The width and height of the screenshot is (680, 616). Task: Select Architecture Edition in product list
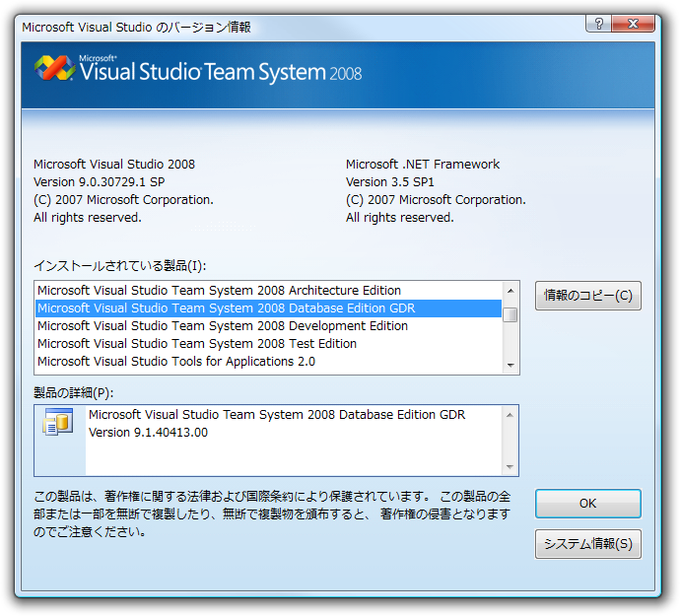268,290
